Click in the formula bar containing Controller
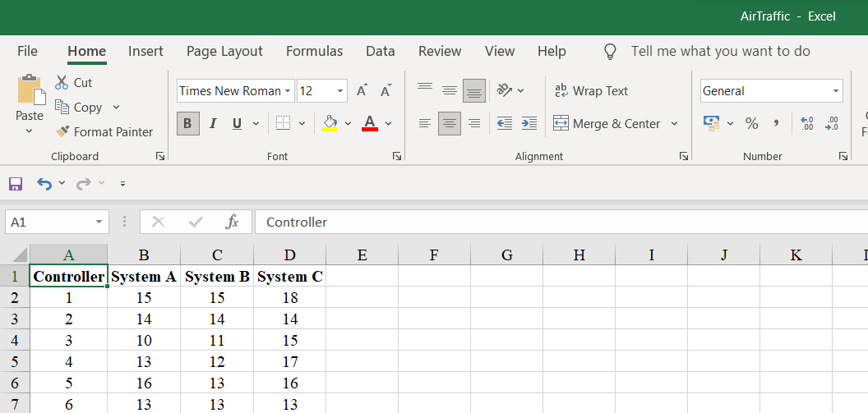The width and height of the screenshot is (868, 413). click(561, 223)
